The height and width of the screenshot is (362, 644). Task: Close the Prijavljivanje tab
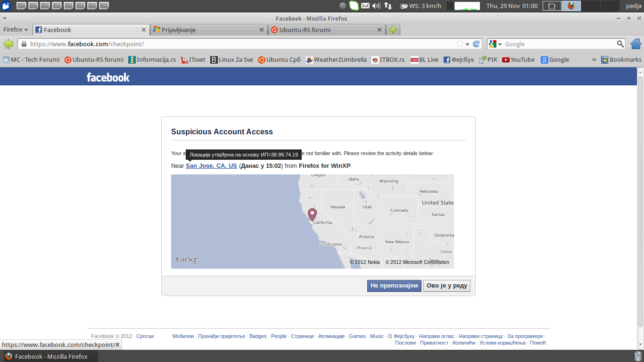pos(262,30)
